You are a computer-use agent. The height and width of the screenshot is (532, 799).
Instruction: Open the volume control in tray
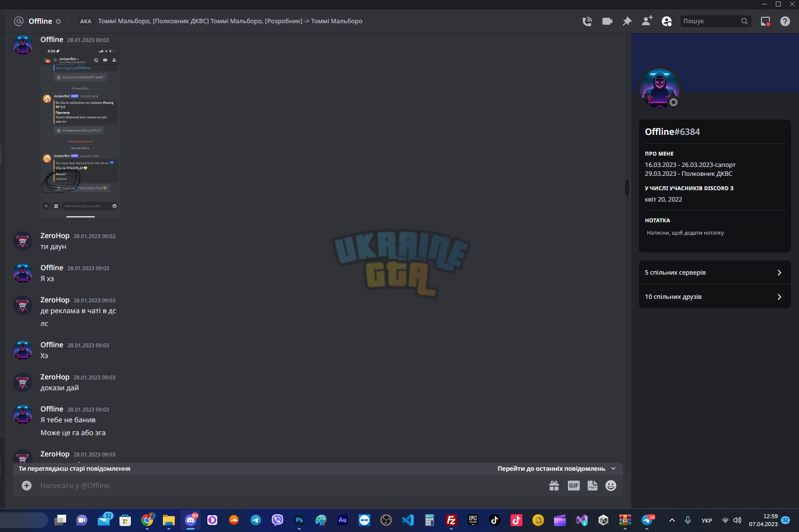pyautogui.click(x=737, y=520)
